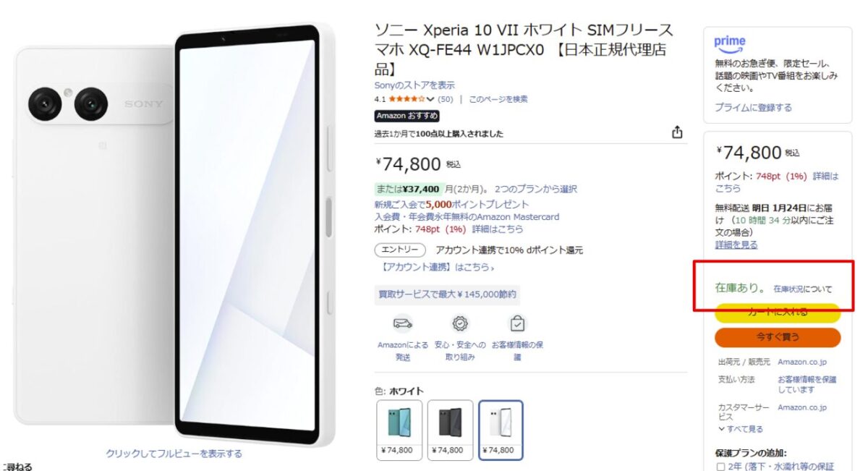Viewport: 868px width, 471px height.
Task: Click the share icon
Action: pos(677,132)
